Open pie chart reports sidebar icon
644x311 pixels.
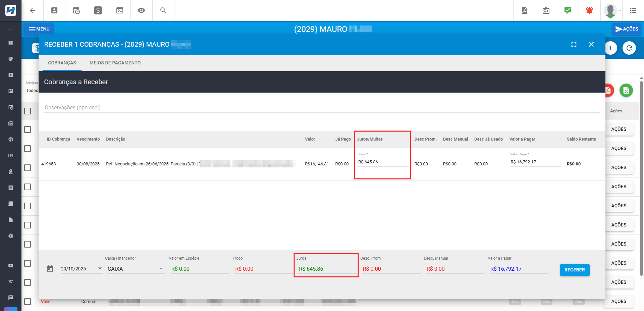coord(11,59)
